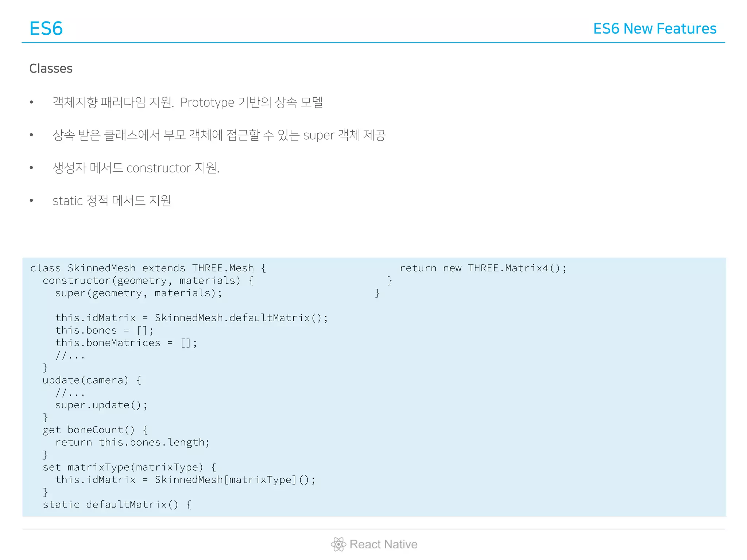
Task: Click the code line 'update(camera) {'
Action: (x=92, y=380)
